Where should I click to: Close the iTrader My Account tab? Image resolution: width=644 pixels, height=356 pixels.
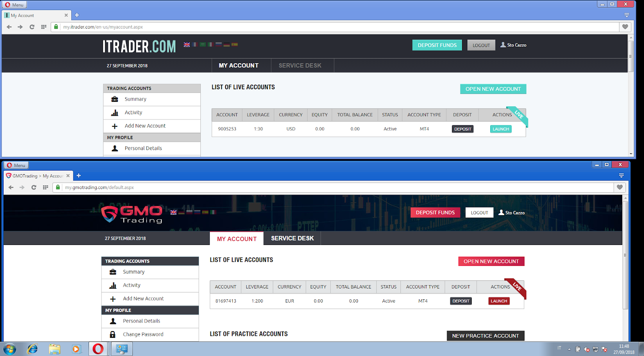66,15
